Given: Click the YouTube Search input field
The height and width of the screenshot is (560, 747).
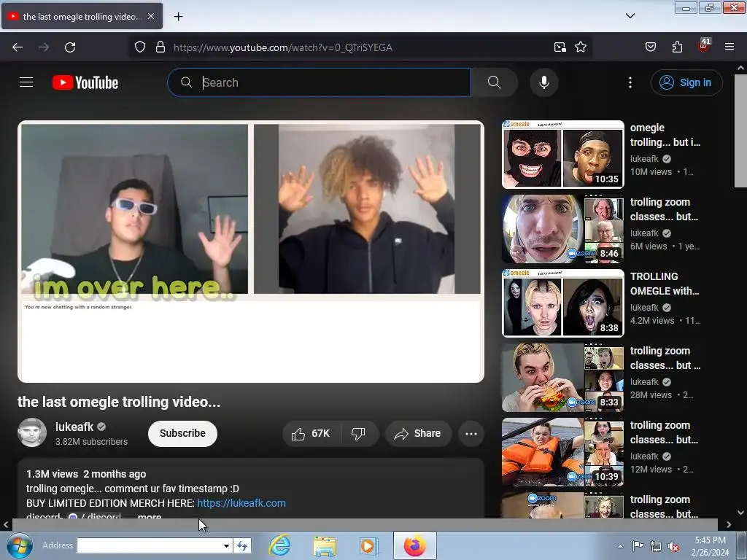Looking at the screenshot, I should click(320, 82).
